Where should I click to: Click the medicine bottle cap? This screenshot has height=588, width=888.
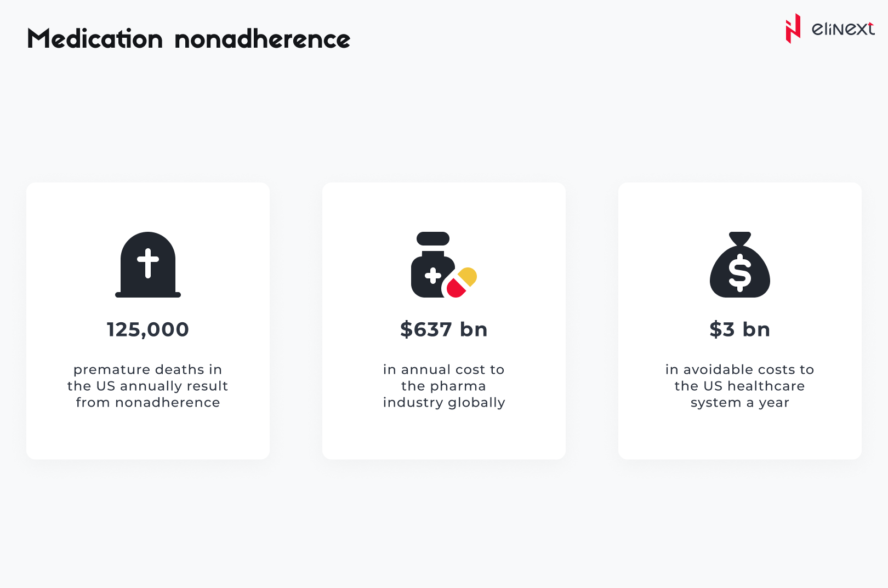(x=433, y=238)
